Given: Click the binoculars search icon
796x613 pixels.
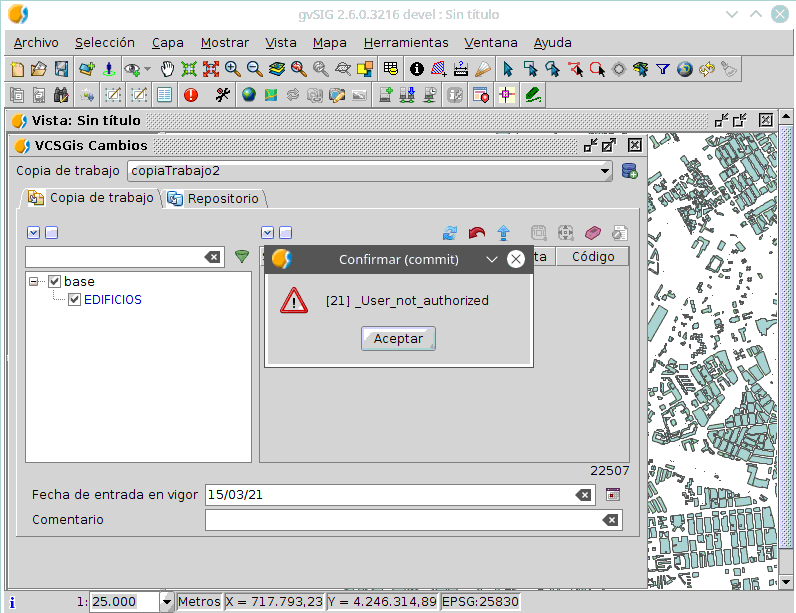Looking at the screenshot, I should coord(61,95).
